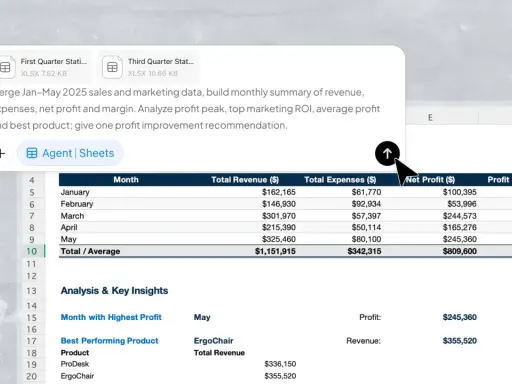
Task: Select March net profit $244,573
Action: tap(460, 216)
